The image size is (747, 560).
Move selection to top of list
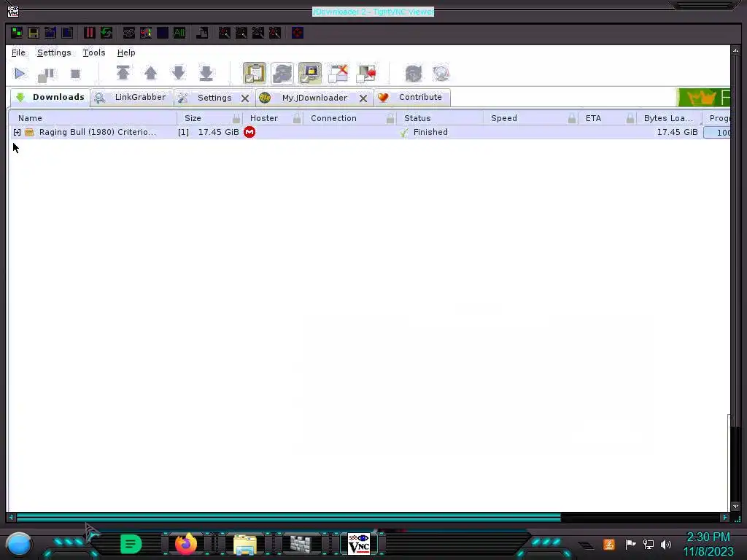123,73
